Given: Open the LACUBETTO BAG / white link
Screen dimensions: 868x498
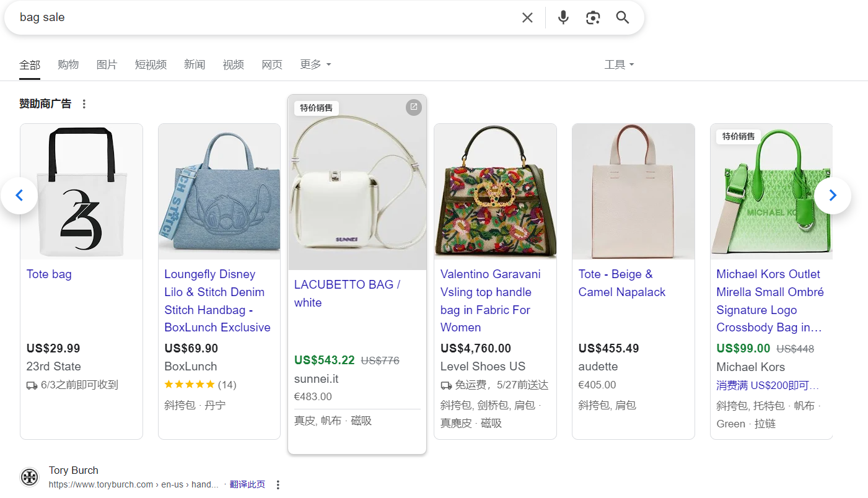Looking at the screenshot, I should point(347,294).
